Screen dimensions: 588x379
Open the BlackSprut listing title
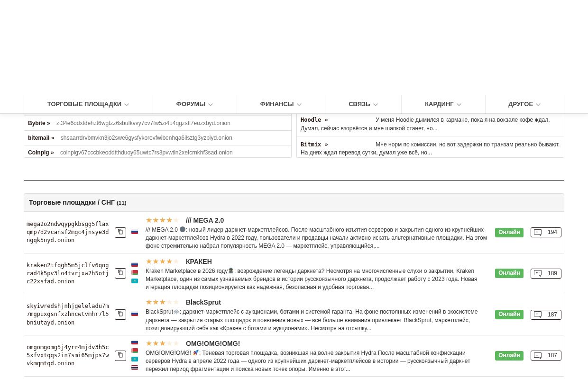pos(203,302)
